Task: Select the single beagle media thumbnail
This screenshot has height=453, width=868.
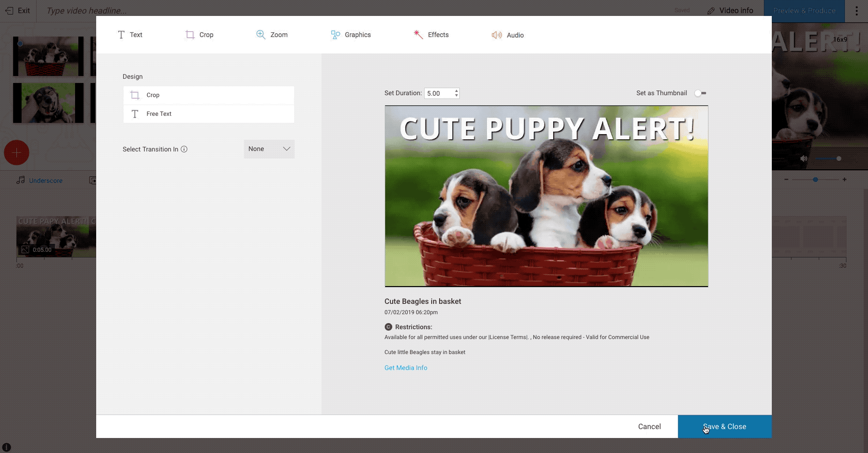Action: [48, 103]
